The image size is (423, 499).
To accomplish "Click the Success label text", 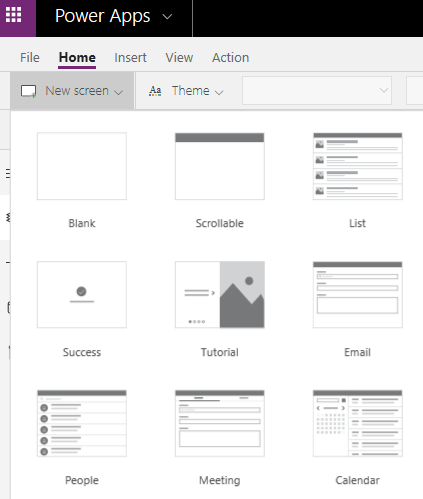I will [x=82, y=352].
